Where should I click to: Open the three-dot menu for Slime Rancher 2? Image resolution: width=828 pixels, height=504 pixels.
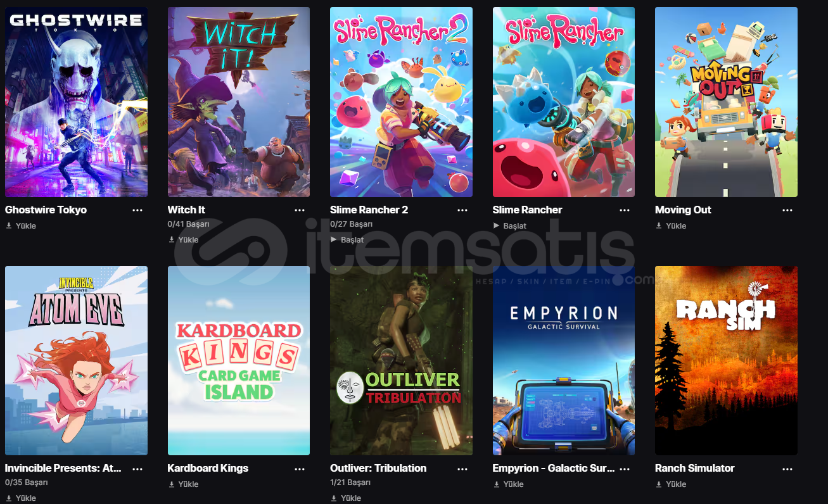click(x=462, y=210)
